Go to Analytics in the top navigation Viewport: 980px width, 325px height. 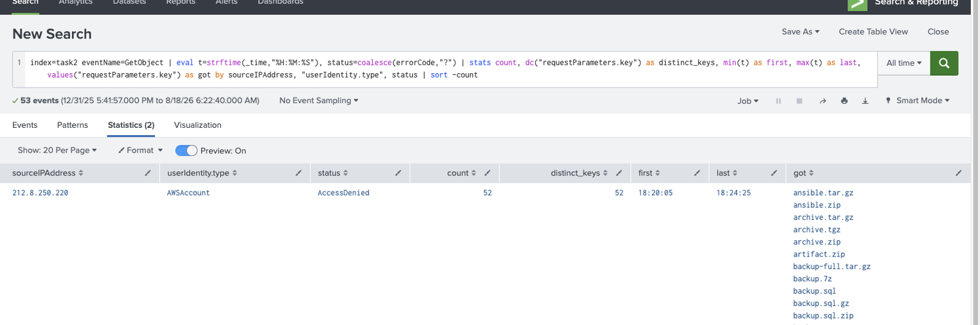(x=76, y=3)
